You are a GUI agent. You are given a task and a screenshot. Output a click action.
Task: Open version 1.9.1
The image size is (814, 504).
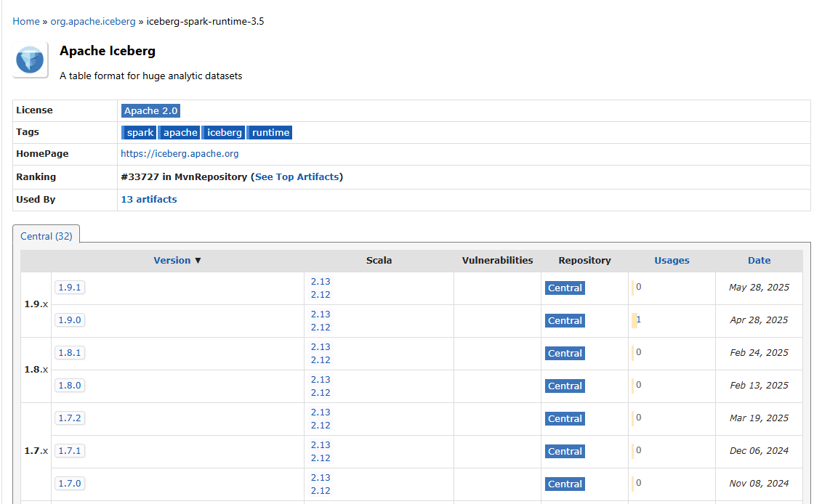pos(70,288)
